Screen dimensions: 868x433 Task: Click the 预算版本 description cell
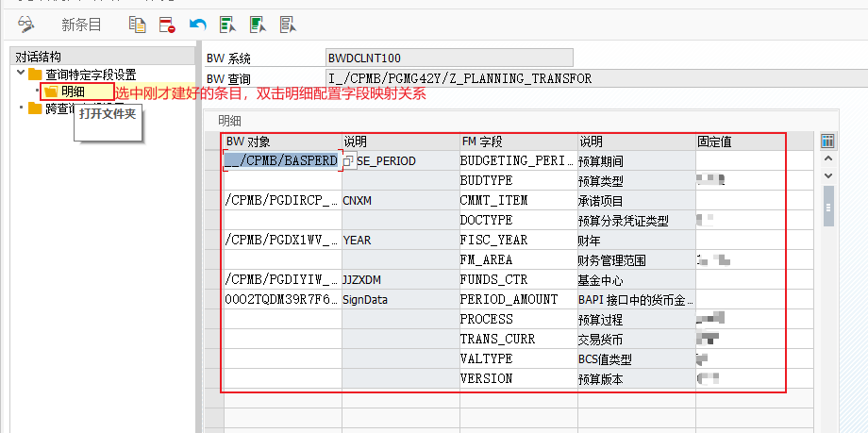(x=637, y=379)
